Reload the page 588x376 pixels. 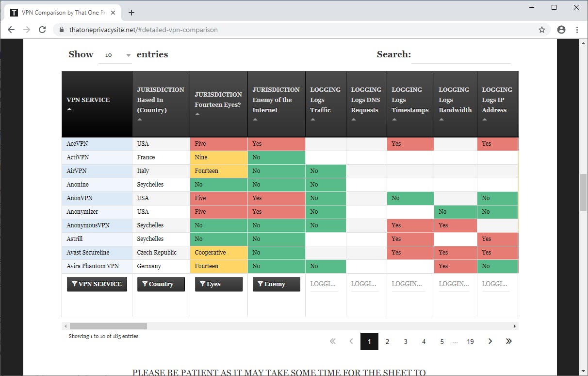(x=42, y=30)
